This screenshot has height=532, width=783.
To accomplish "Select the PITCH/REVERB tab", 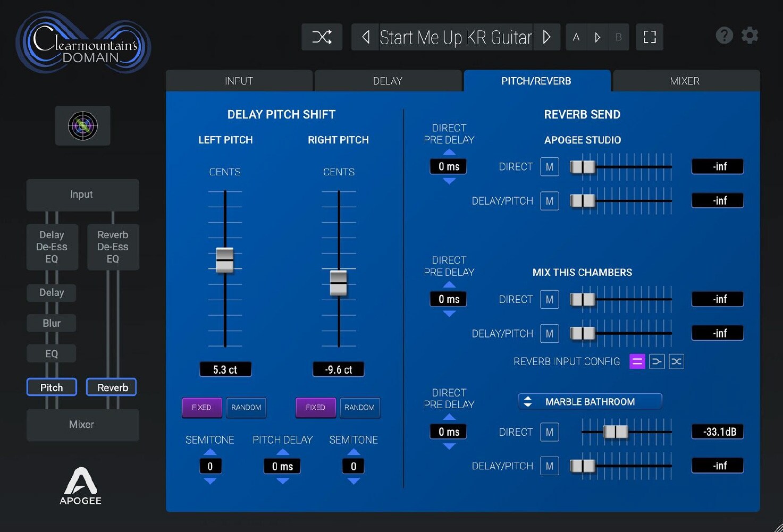I will [x=536, y=81].
